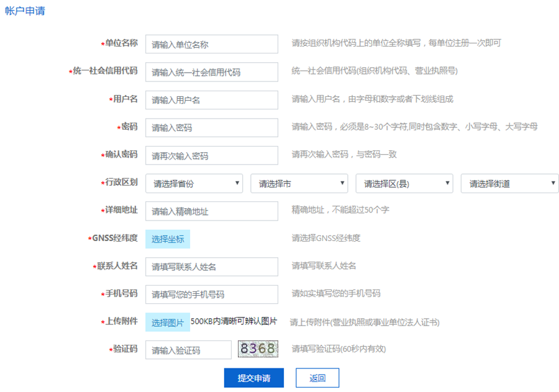Expand the 请选择街道 dropdown
This screenshot has height=392, width=559.
click(509, 183)
